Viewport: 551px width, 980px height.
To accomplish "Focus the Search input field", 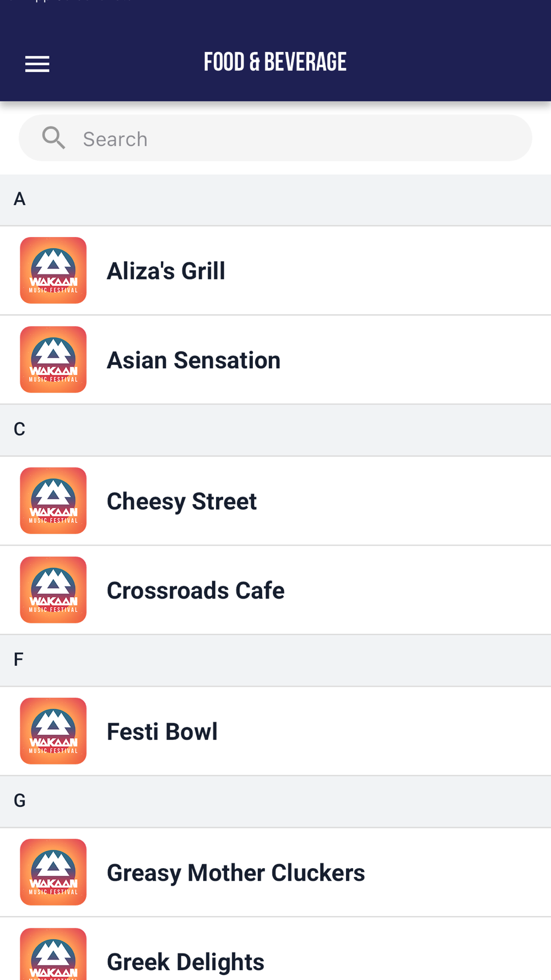I will click(275, 138).
